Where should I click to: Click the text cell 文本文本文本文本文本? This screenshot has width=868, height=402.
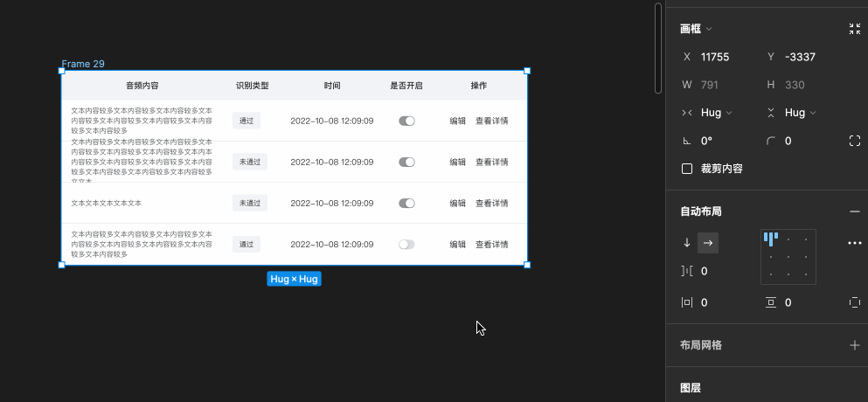[107, 204]
